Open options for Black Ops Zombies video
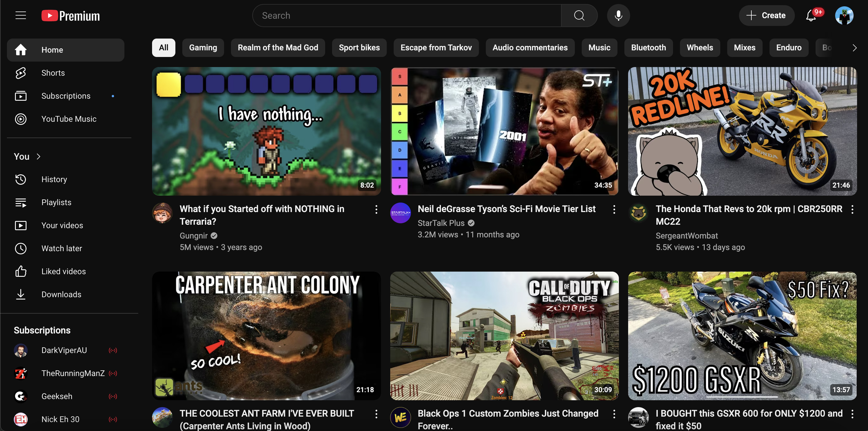Image resolution: width=868 pixels, height=431 pixels. pyautogui.click(x=614, y=414)
